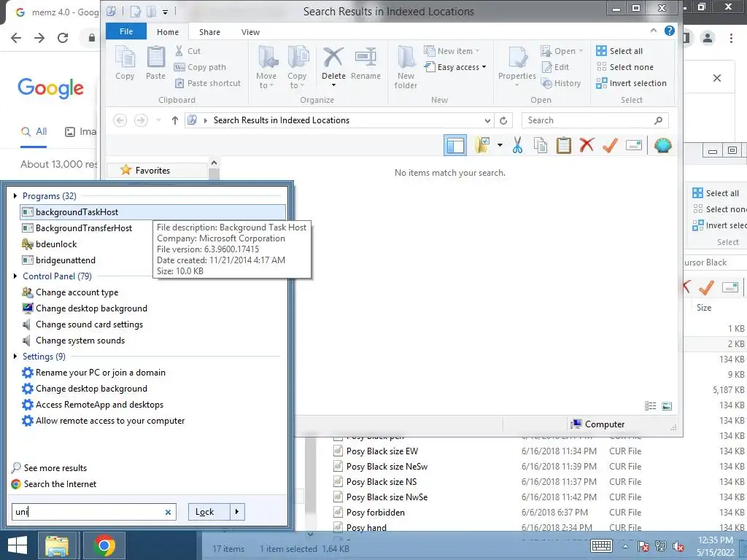Viewport: 747px width, 560px height.
Task: Clear the start menu search box with the X
Action: coord(168,513)
